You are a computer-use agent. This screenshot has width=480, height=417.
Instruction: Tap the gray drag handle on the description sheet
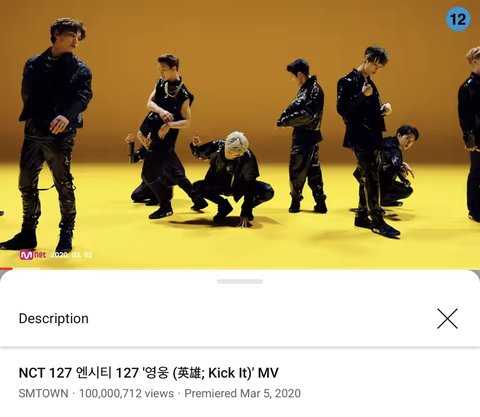240,282
